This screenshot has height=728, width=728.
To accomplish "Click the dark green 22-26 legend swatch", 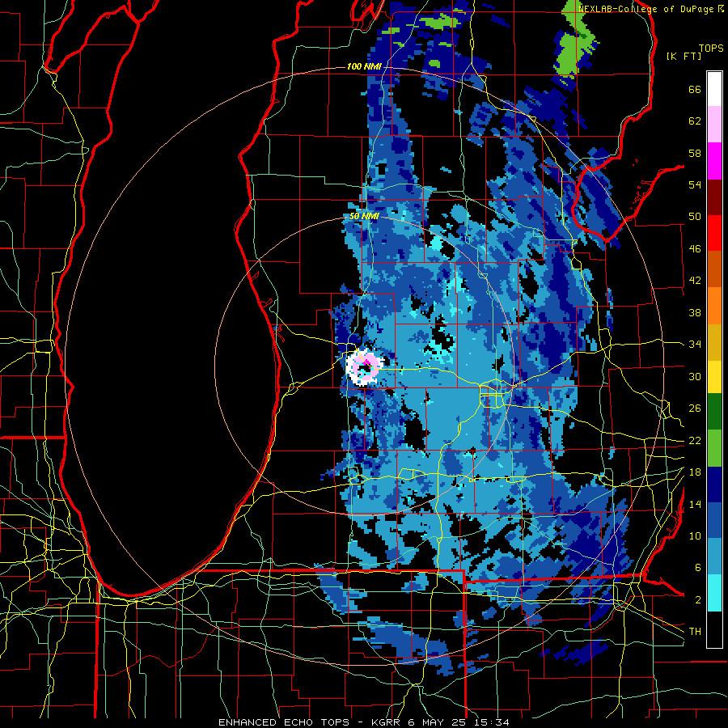I will tap(714, 412).
